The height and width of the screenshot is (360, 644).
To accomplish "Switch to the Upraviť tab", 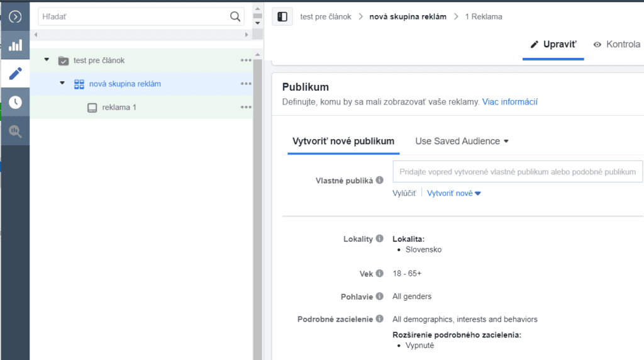I will [553, 45].
